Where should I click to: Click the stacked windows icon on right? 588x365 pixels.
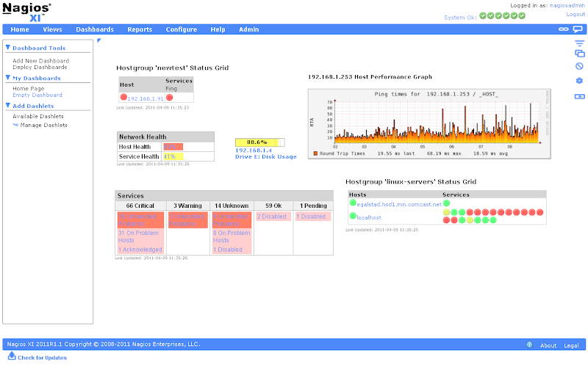578,54
